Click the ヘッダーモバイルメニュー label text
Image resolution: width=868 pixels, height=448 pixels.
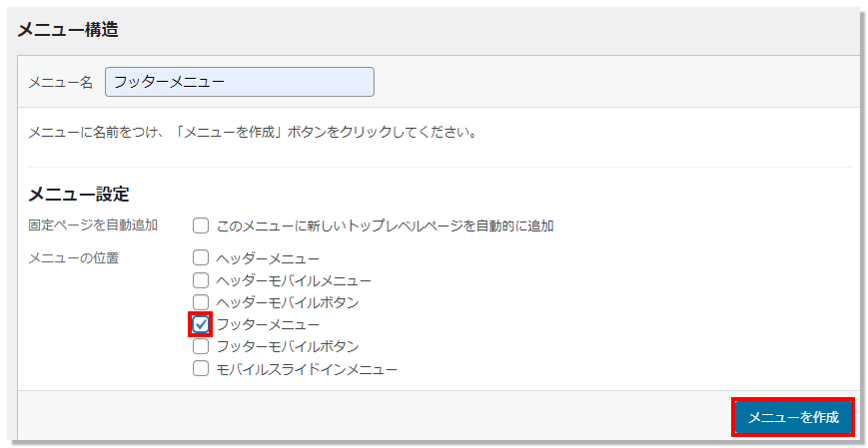[x=294, y=281]
